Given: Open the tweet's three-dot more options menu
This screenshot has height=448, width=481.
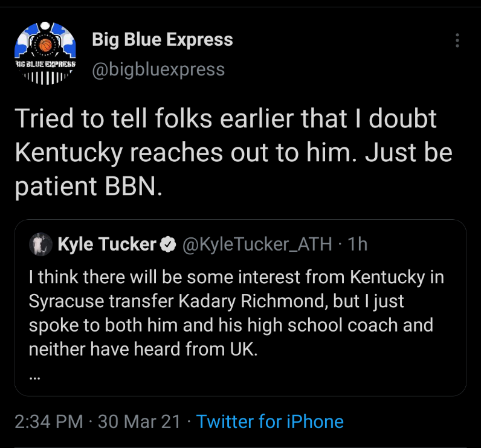Looking at the screenshot, I should pyautogui.click(x=457, y=40).
